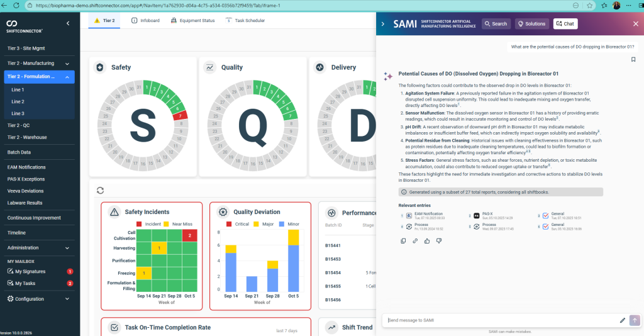This screenshot has width=644, height=336.
Task: Expand the Tier 2 - Manufacturing menu
Action: (x=67, y=64)
